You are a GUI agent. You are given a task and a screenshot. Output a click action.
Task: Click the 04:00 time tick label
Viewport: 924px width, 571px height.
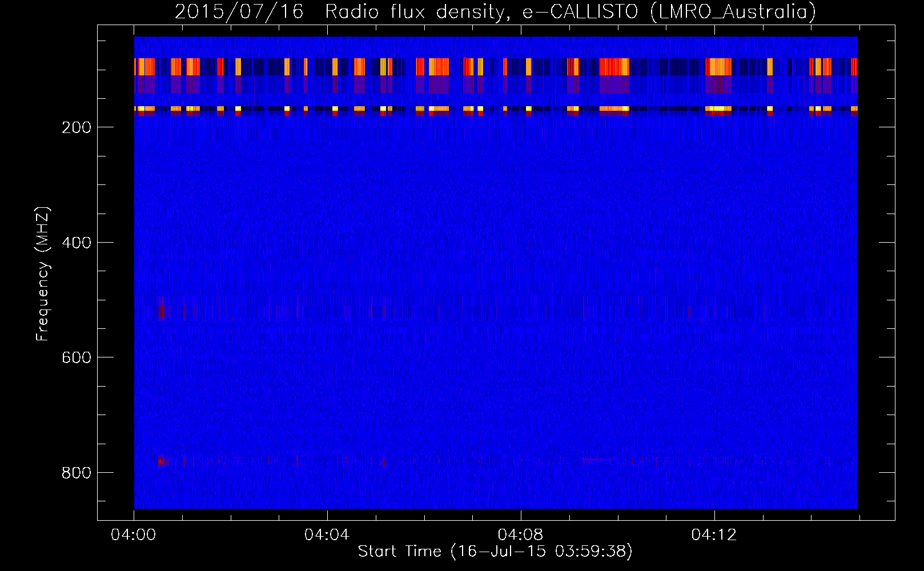(x=134, y=535)
